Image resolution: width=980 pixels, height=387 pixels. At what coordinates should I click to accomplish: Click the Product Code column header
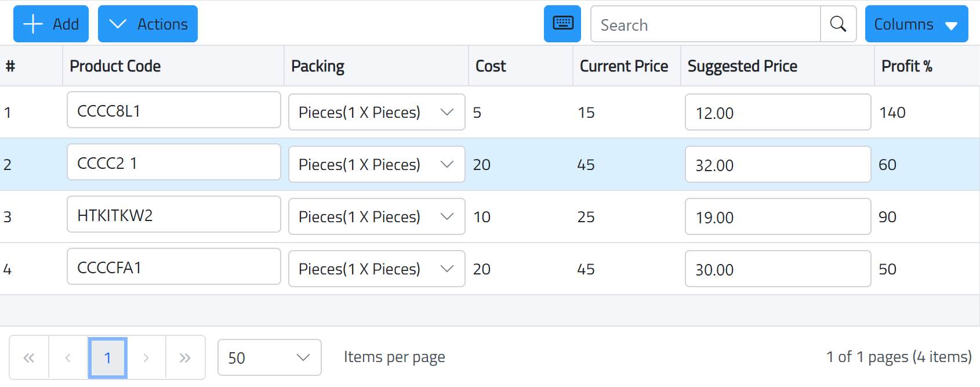pyautogui.click(x=115, y=66)
